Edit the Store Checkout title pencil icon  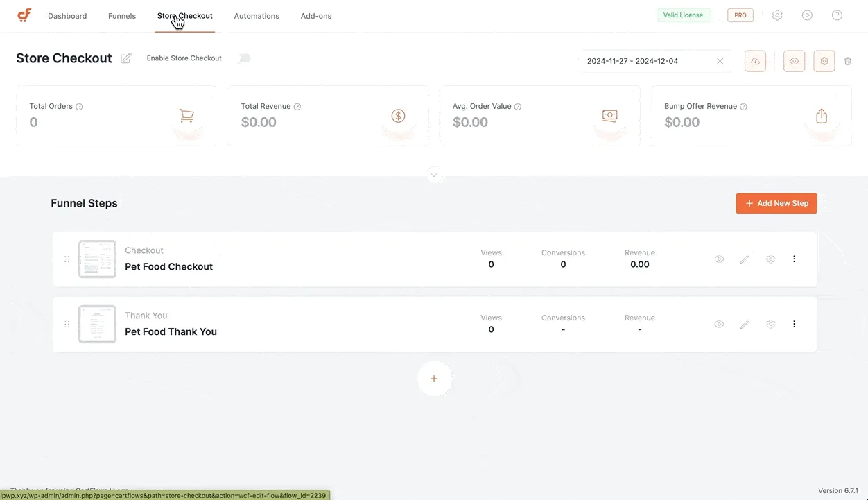(126, 58)
